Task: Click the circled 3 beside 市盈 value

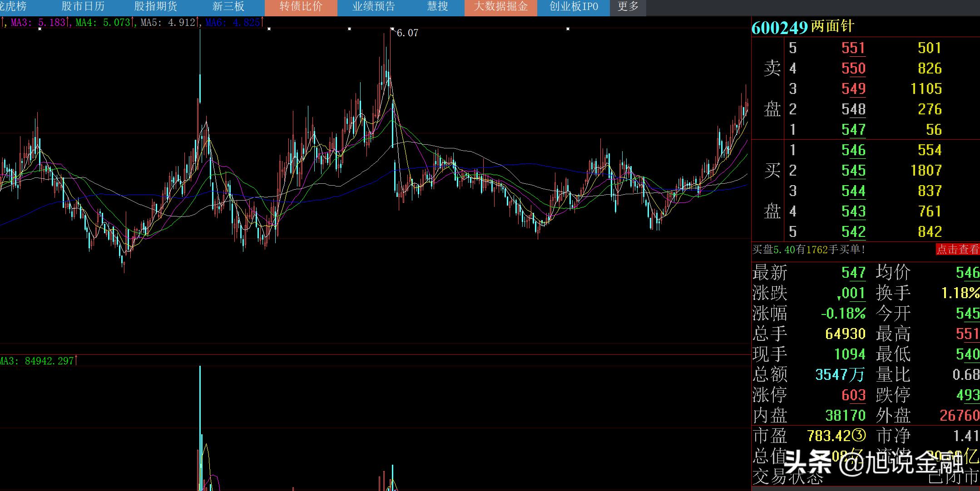Action: coord(858,436)
